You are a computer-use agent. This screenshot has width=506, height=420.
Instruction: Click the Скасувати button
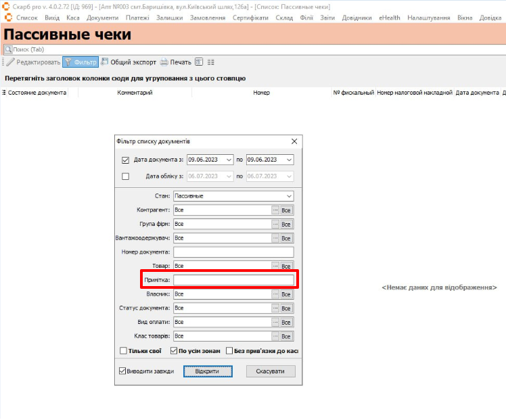click(x=271, y=371)
